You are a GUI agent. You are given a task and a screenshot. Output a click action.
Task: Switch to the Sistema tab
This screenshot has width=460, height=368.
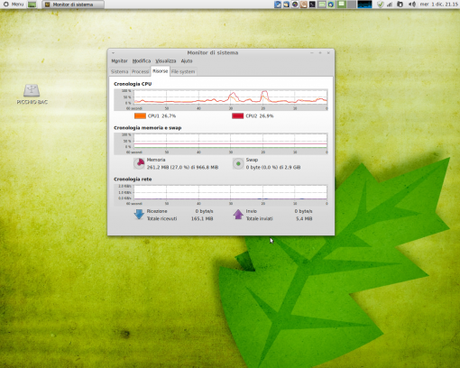click(x=119, y=72)
